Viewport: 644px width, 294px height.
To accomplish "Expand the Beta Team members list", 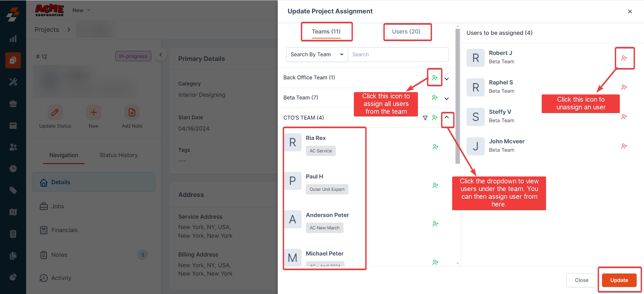I will 447,99.
